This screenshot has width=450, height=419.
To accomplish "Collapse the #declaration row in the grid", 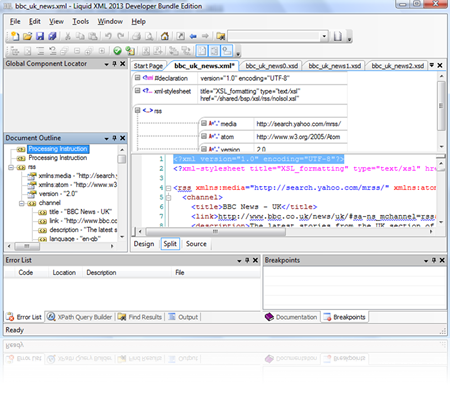I will [x=137, y=78].
